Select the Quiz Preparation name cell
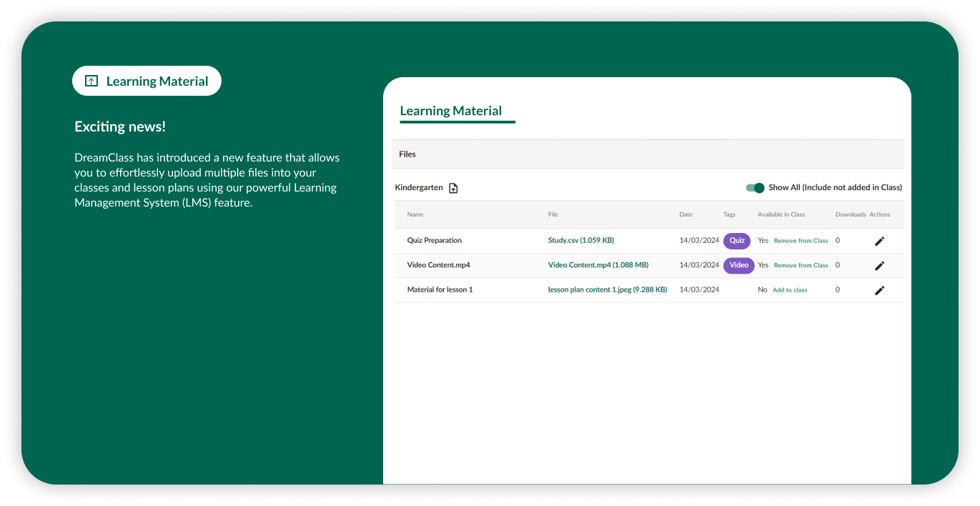This screenshot has width=980, height=506. (x=435, y=241)
